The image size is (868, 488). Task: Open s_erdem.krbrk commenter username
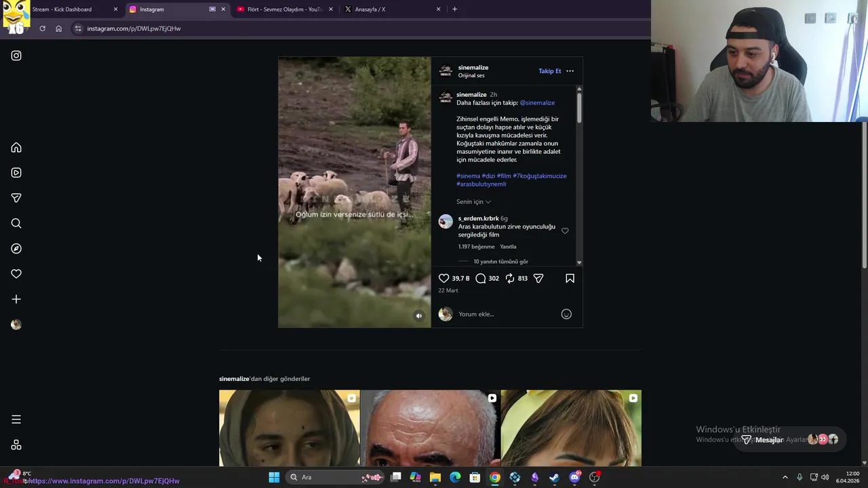478,219
